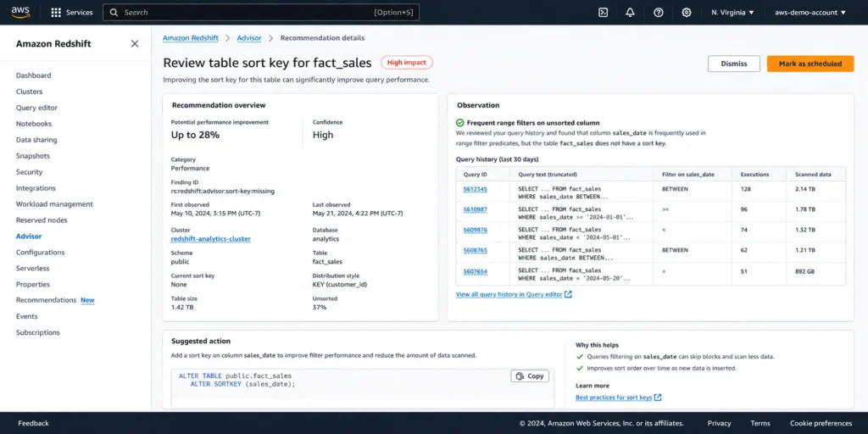Click the Up to 28% improvement value
The image size is (868, 434).
point(196,135)
